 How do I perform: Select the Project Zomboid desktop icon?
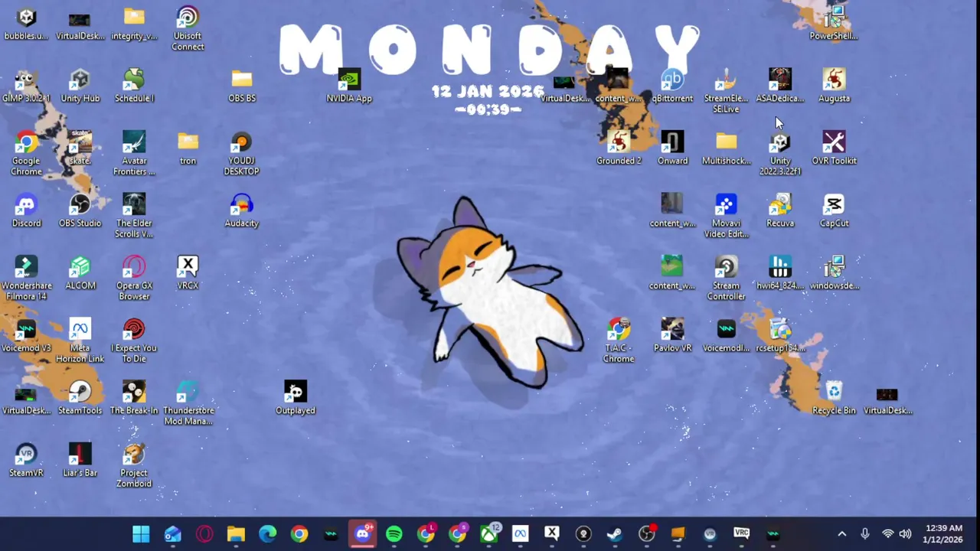point(134,466)
